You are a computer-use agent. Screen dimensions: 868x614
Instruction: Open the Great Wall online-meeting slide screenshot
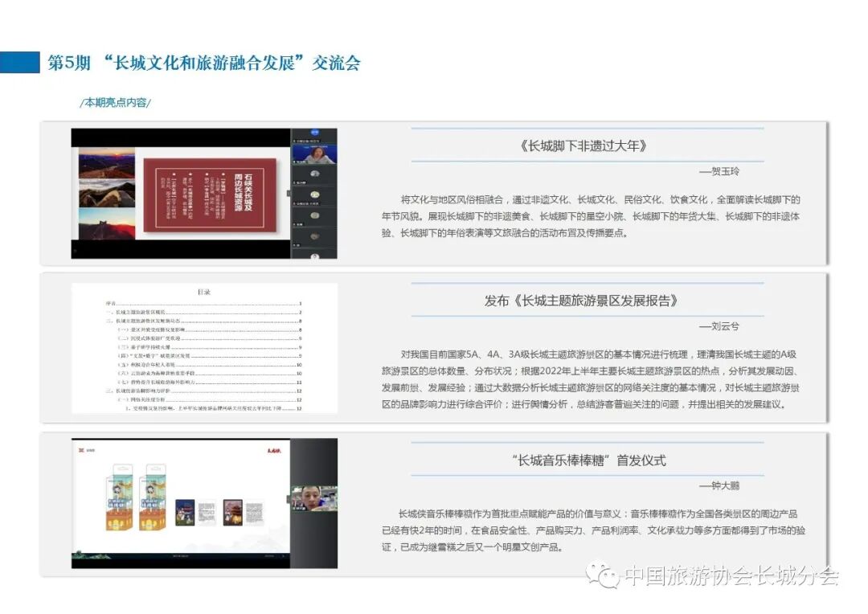pos(203,193)
